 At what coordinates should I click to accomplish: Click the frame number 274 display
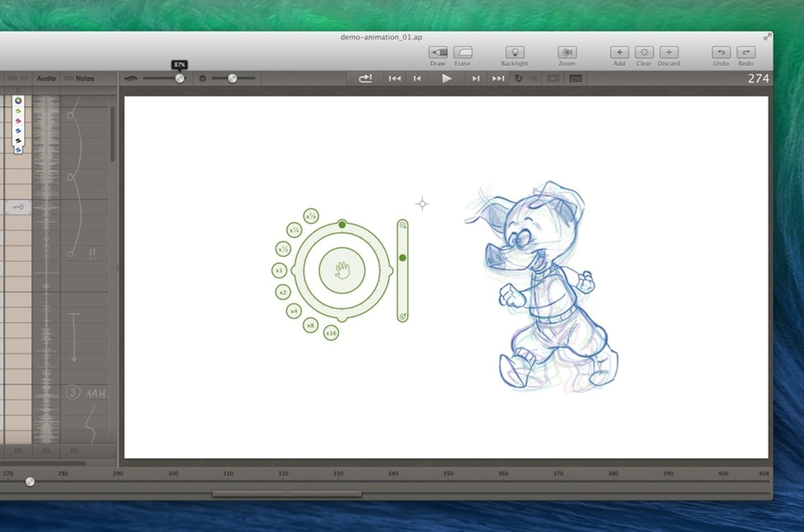pos(758,79)
